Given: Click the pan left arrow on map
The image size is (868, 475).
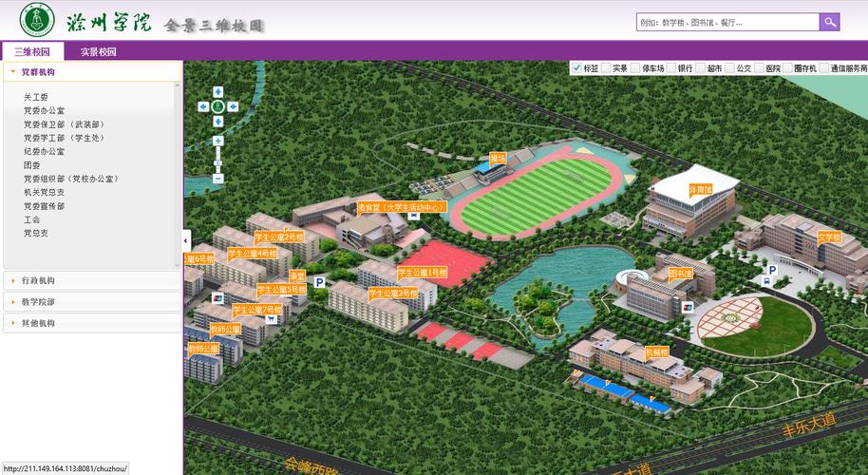Looking at the screenshot, I should click(x=204, y=106).
